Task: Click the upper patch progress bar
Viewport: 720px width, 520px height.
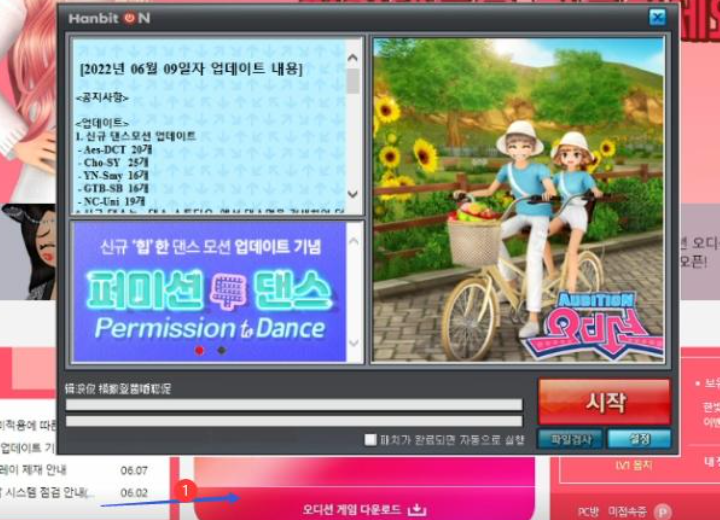Action: point(294,405)
